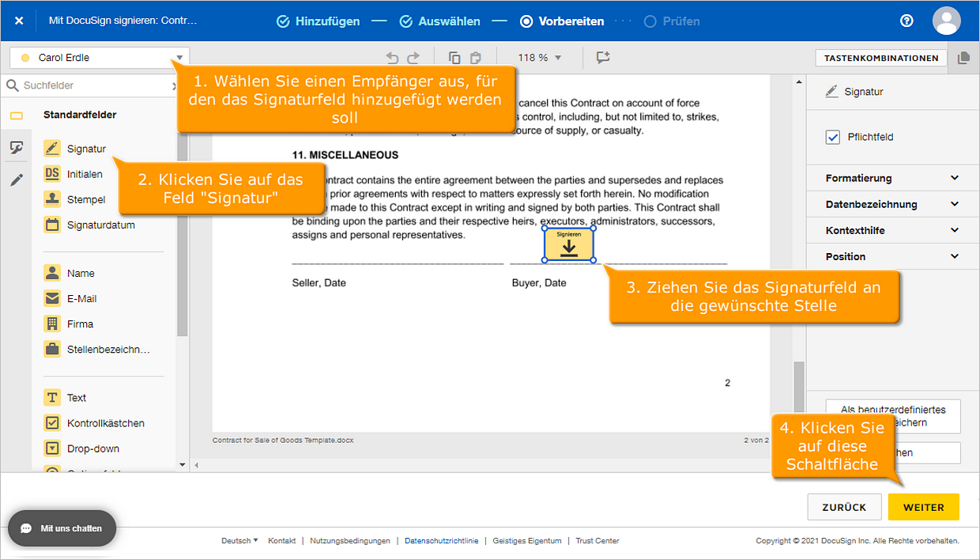Open the Nutzungsbedingungen link
Image resolution: width=980 pixels, height=560 pixels.
pos(350,541)
